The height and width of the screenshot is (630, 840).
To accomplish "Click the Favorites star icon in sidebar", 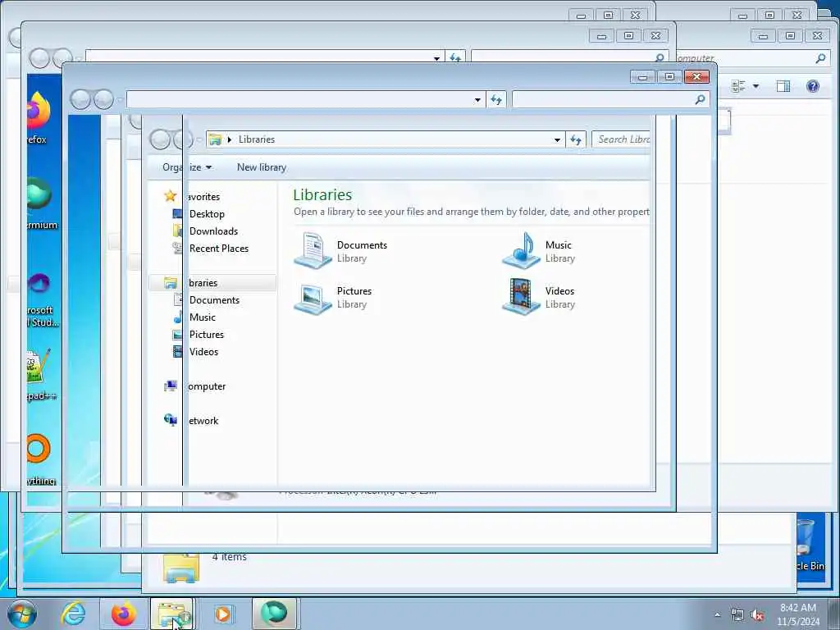I will [171, 196].
